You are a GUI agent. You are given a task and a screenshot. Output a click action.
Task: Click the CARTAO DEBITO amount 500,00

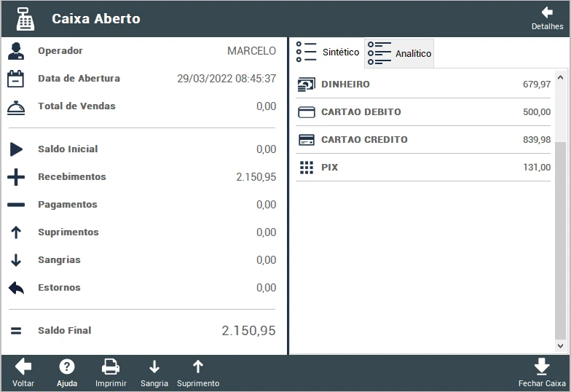coord(537,112)
